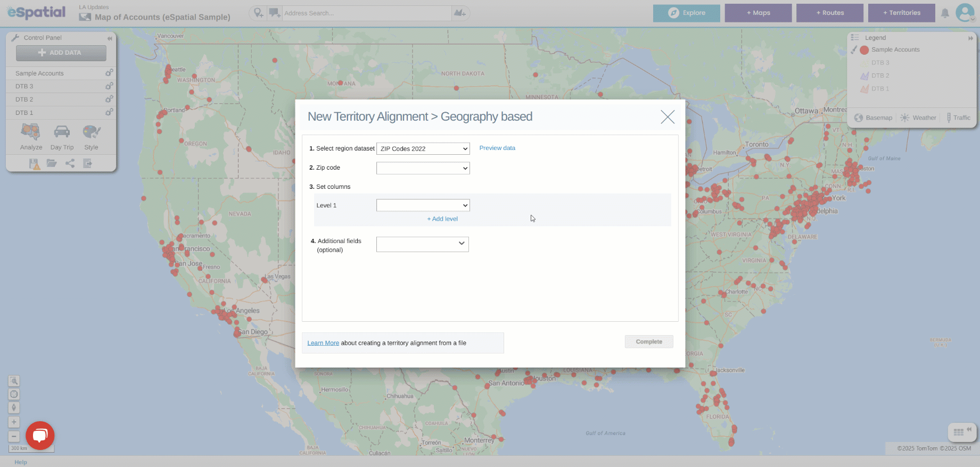Zoom in with the plus map button

pos(14,422)
